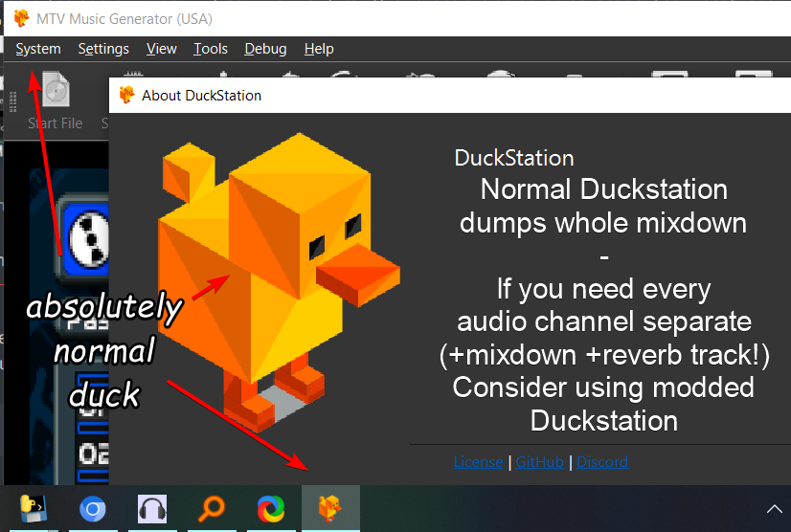Click the toolbar drag handle grip
The width and height of the screenshot is (791, 532).
click(x=13, y=101)
